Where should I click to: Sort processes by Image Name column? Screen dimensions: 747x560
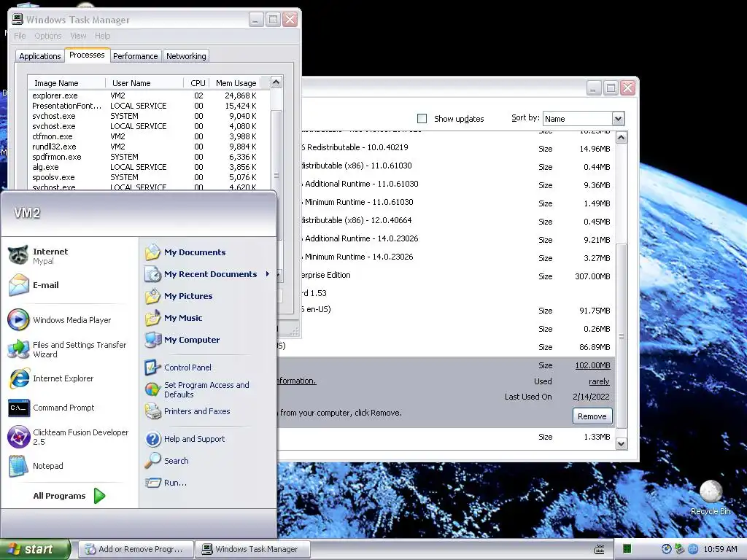click(66, 83)
